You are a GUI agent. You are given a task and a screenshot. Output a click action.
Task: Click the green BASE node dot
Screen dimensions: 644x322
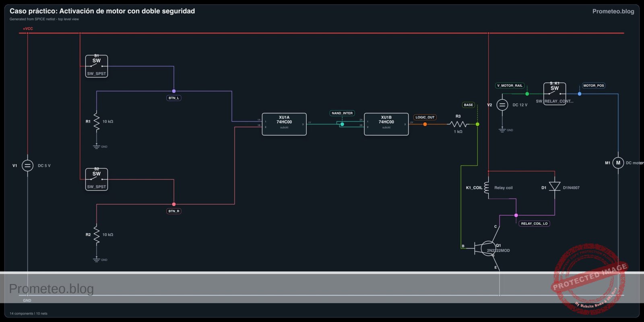pyautogui.click(x=477, y=124)
